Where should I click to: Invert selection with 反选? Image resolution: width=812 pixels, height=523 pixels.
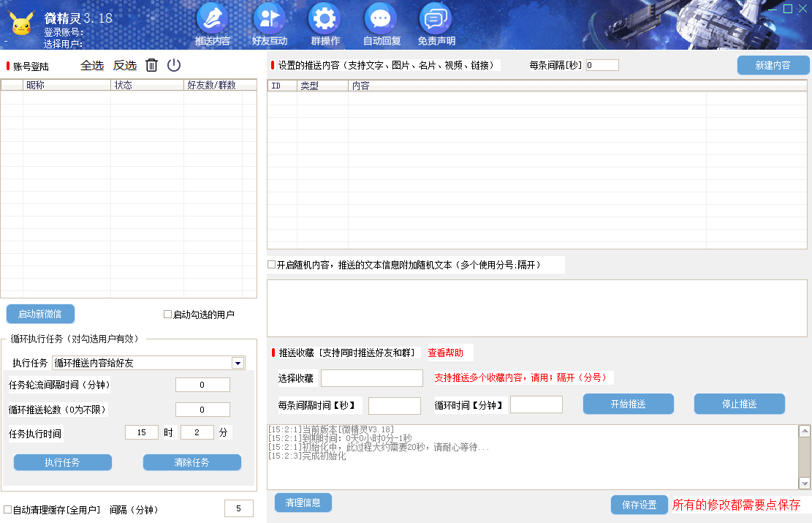coord(125,65)
